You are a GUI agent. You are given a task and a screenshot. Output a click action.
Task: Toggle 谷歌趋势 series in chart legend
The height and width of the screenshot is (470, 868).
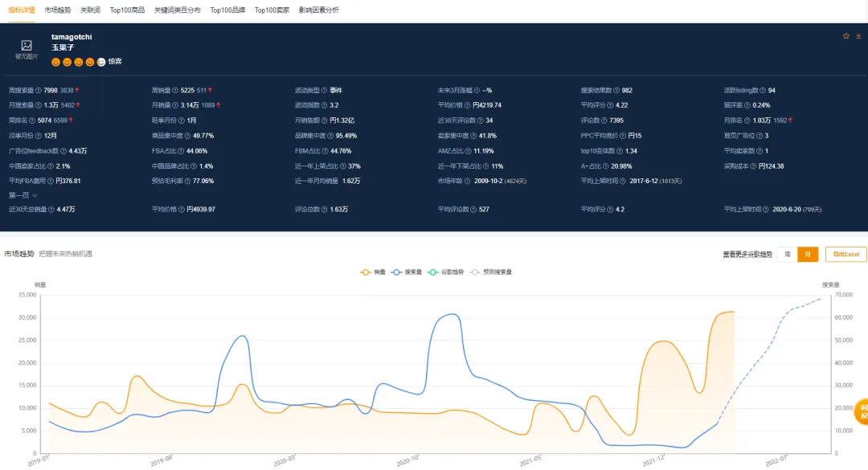[x=445, y=272]
